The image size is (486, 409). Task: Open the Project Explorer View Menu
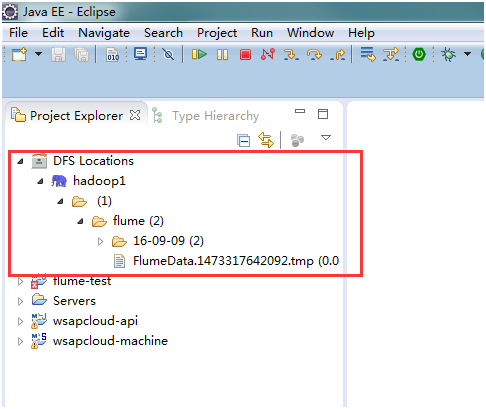coord(326,137)
